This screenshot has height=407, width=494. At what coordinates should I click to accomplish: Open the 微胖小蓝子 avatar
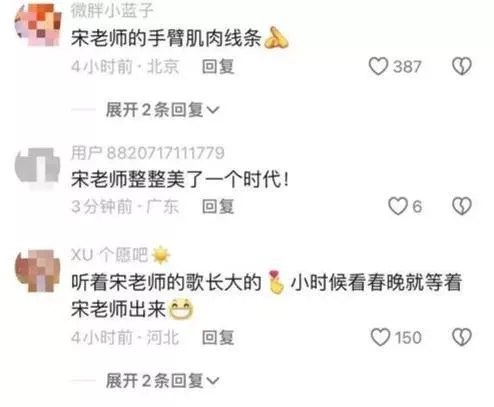[x=38, y=23]
